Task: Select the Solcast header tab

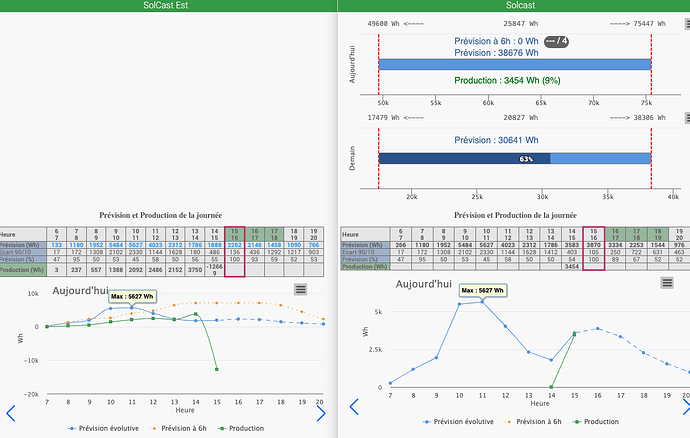Action: tap(514, 6)
